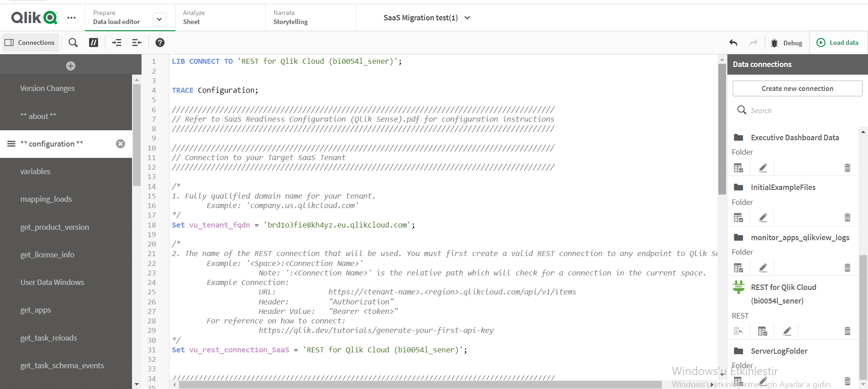Screen dimensions: 868x389
Task: Click Create new connection button
Action: click(x=797, y=89)
